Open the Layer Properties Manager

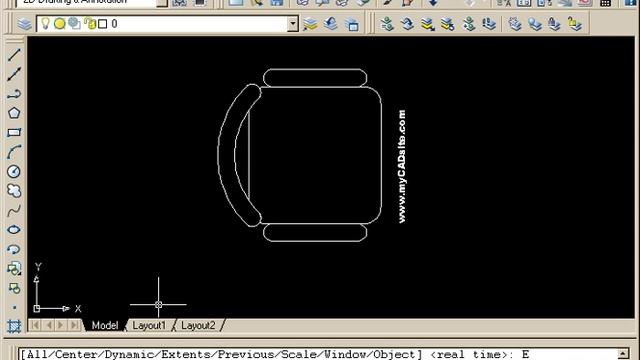24,24
